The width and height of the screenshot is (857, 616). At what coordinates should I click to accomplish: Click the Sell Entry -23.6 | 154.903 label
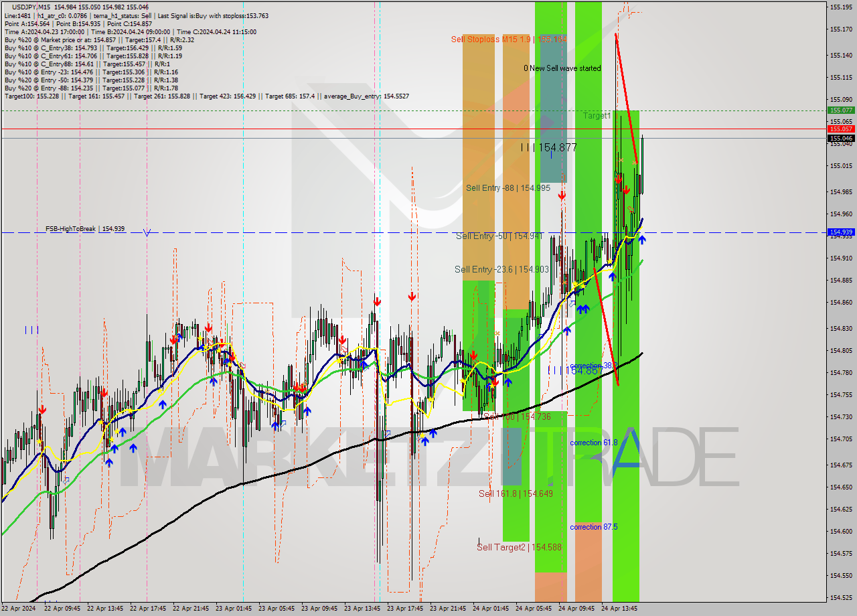coord(501,269)
